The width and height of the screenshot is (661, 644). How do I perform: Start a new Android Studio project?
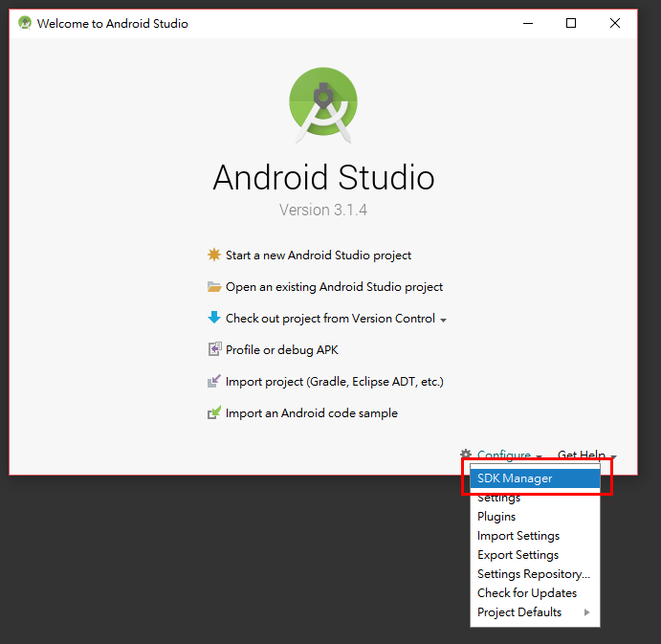[x=319, y=255]
